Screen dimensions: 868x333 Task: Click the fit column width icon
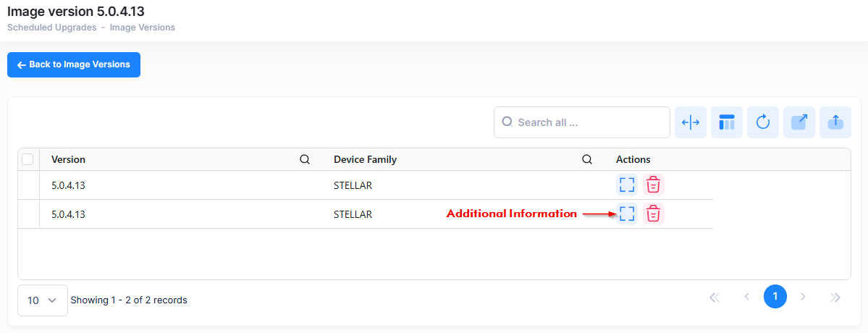[x=691, y=122]
